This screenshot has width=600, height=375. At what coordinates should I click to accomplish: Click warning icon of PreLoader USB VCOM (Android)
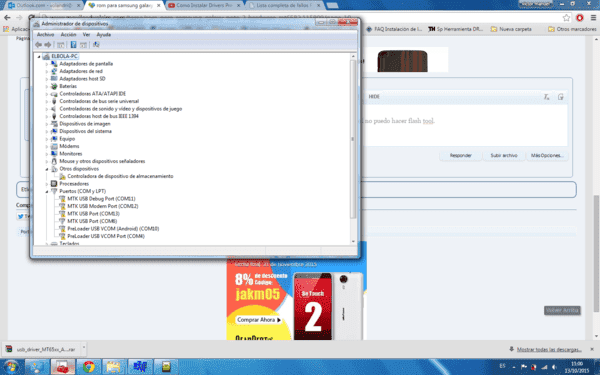[62, 229]
